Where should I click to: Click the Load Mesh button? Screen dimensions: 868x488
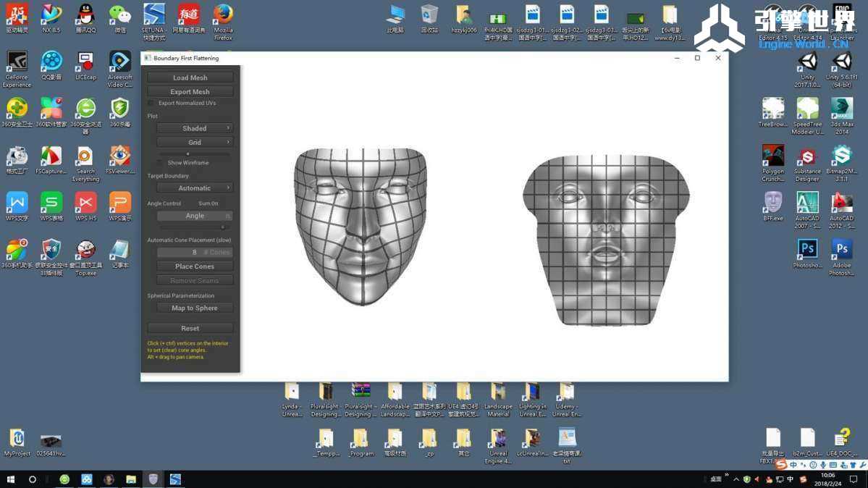click(190, 77)
